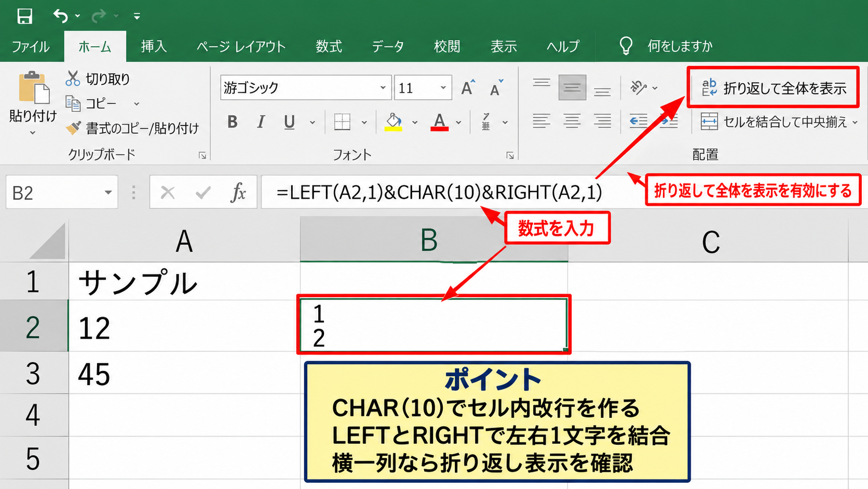Click the セルを結合して中央揃え button
Viewport: 868px width, 489px height.
pos(774,122)
